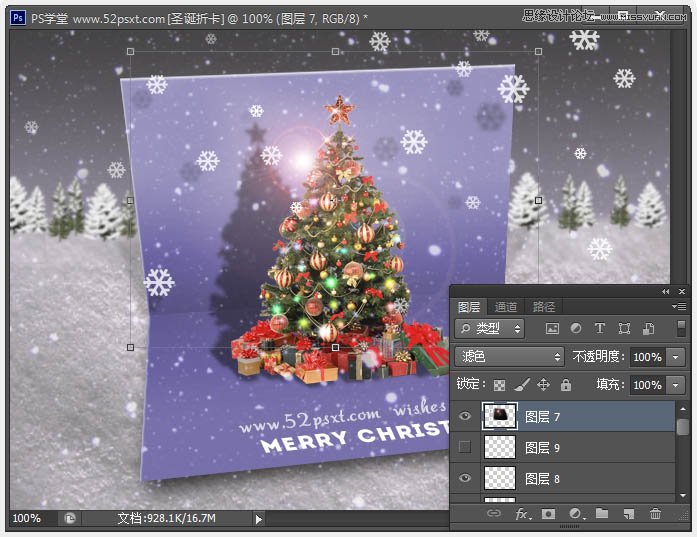The height and width of the screenshot is (537, 697).
Task: Lock all with the padlock icon
Action: (x=565, y=385)
